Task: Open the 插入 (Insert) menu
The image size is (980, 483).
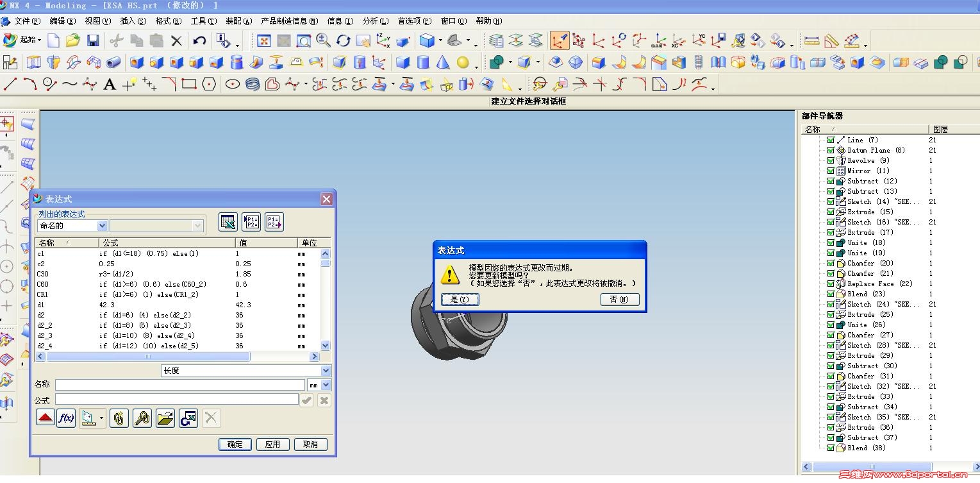Action: pyautogui.click(x=133, y=21)
